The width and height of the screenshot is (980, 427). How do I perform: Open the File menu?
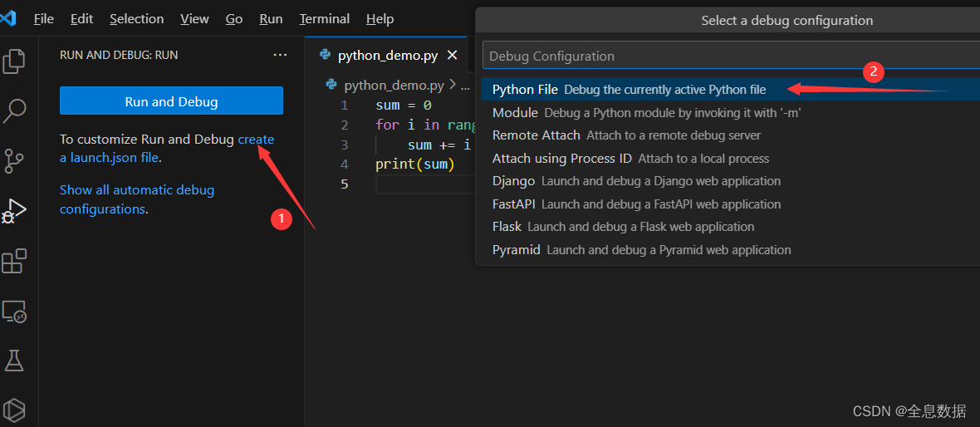click(x=44, y=19)
